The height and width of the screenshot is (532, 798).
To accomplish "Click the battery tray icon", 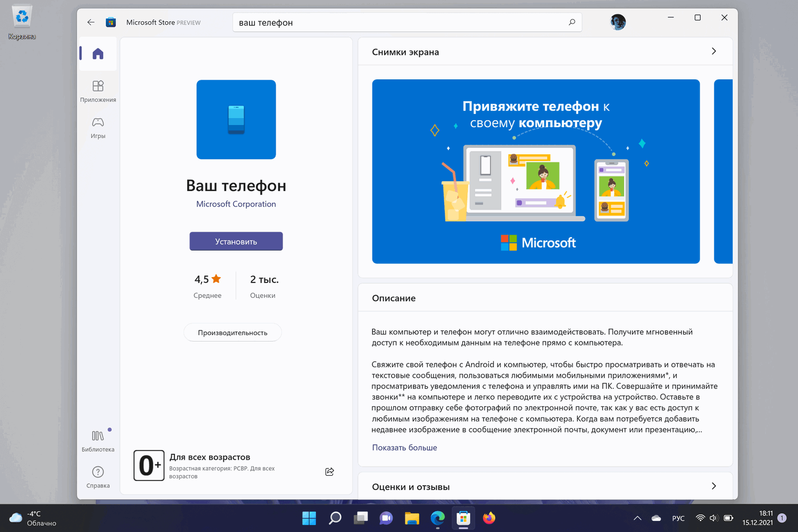I will click(x=728, y=518).
